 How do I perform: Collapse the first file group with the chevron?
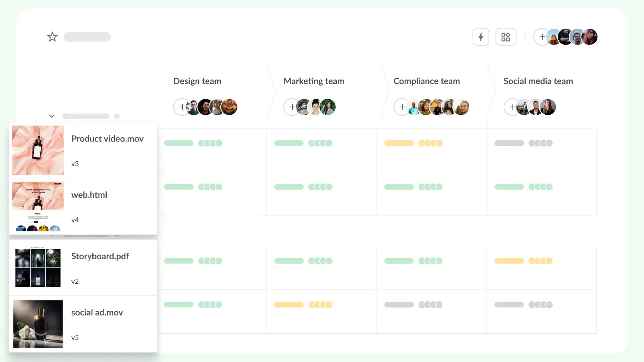tap(52, 116)
